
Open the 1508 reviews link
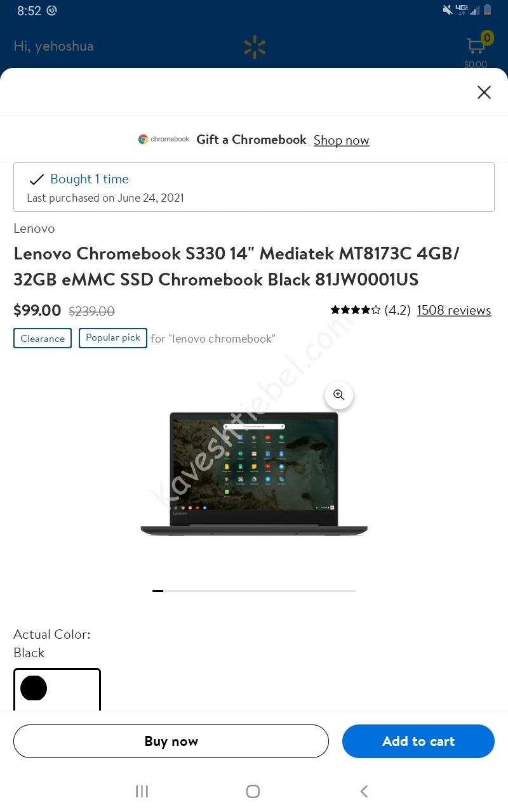click(x=454, y=310)
